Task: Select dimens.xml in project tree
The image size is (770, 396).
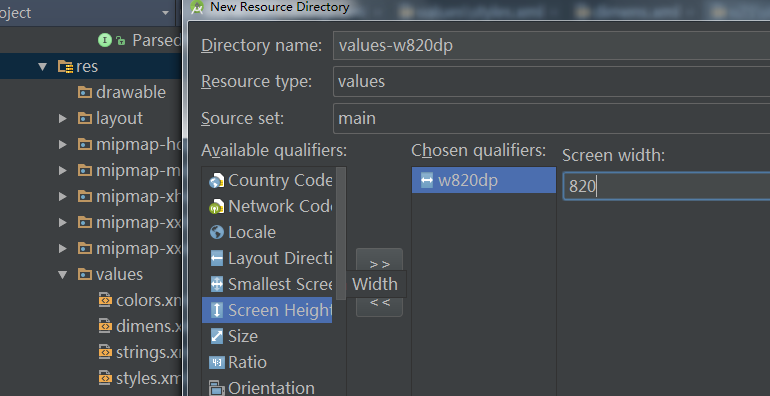Action: [x=149, y=326]
